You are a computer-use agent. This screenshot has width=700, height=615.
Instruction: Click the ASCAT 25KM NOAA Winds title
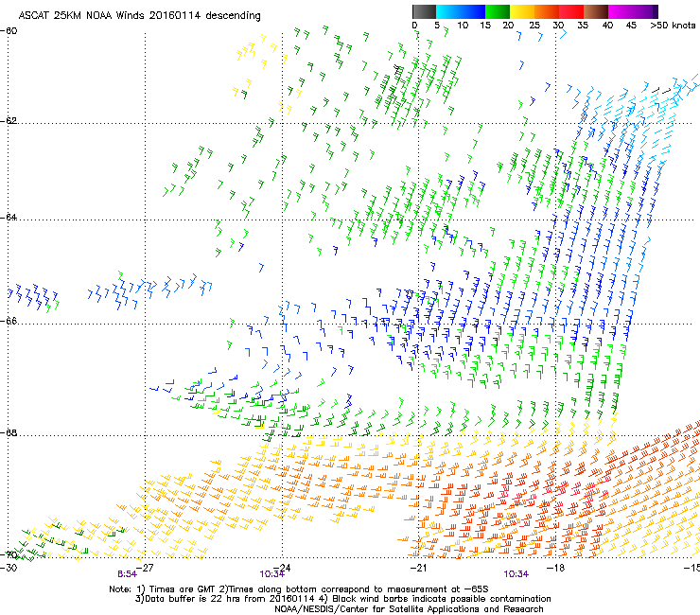(x=139, y=15)
